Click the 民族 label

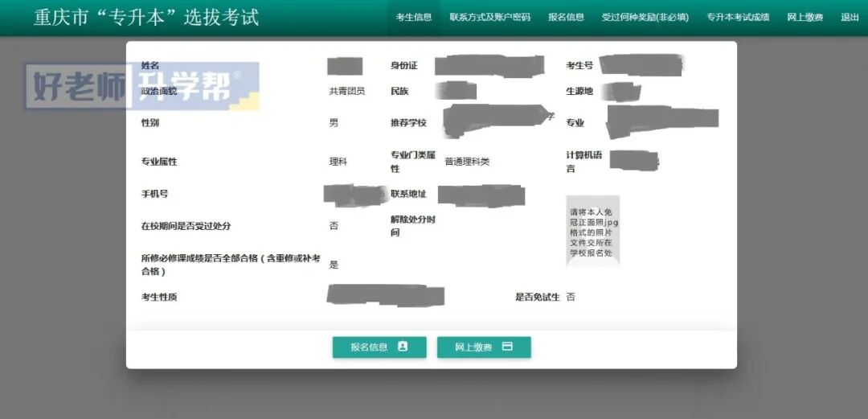[399, 92]
